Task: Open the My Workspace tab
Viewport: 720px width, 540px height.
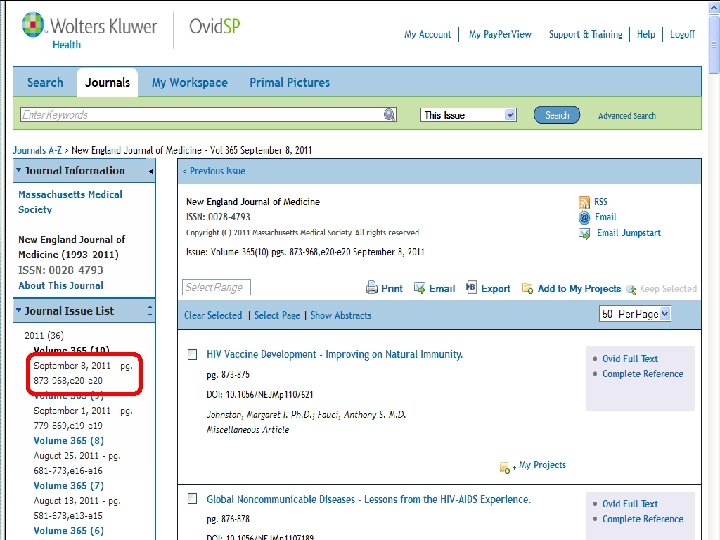Action: point(190,83)
